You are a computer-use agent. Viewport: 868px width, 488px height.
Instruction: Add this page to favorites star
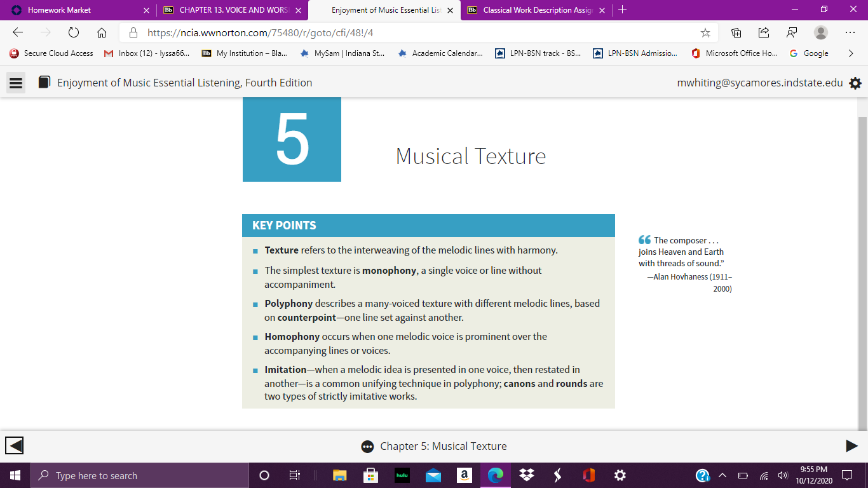coord(705,32)
